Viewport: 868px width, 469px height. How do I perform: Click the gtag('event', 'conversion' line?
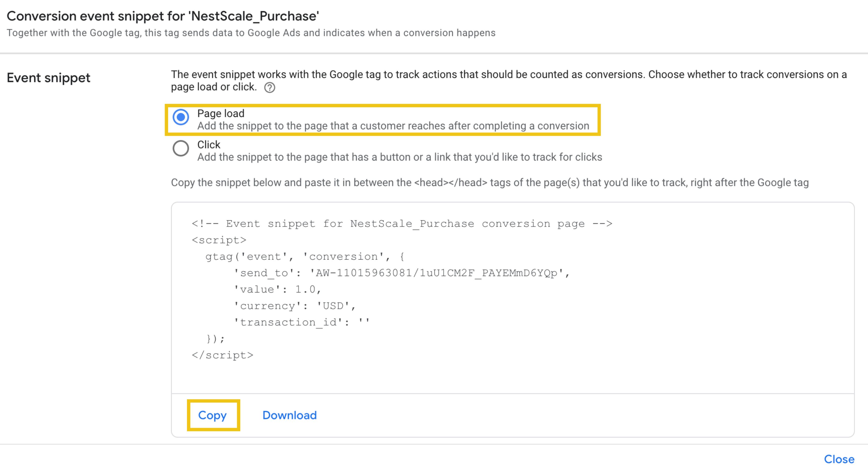(x=305, y=256)
